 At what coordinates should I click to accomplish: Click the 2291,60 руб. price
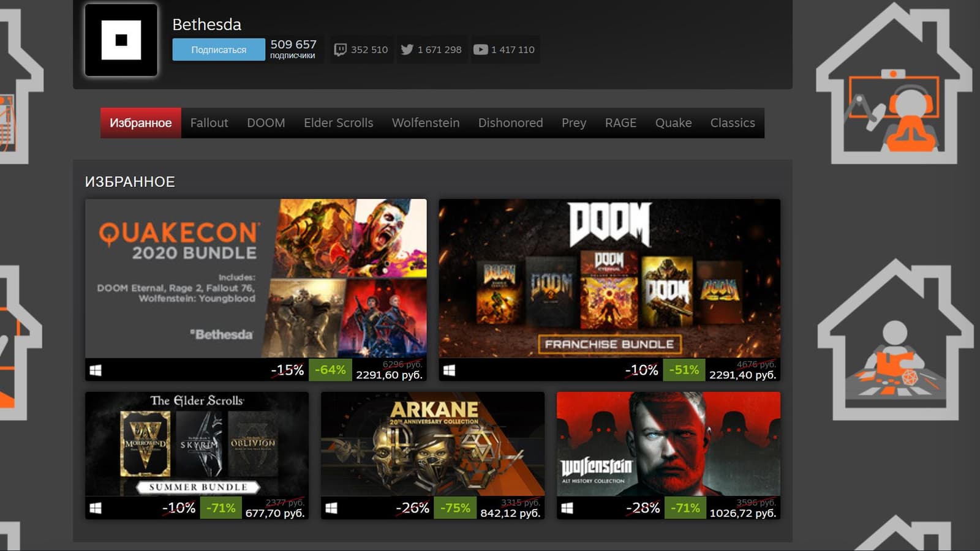[x=390, y=375]
